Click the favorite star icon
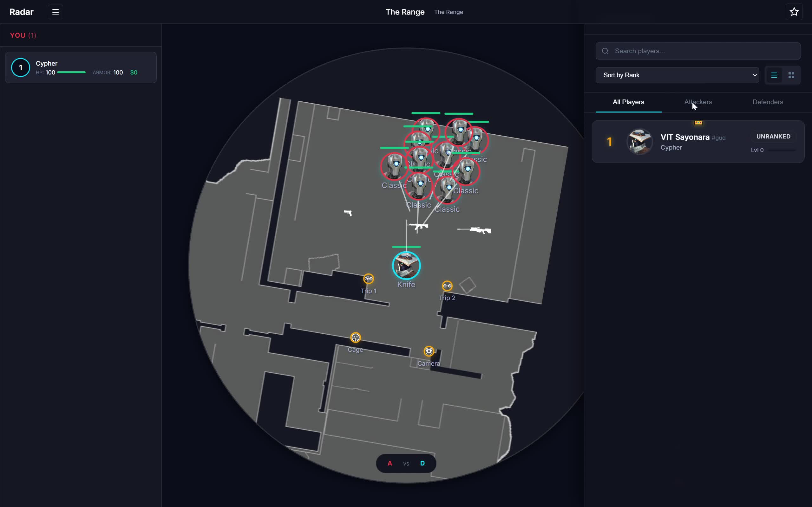Viewport: 812px width, 507px height. [x=794, y=11]
